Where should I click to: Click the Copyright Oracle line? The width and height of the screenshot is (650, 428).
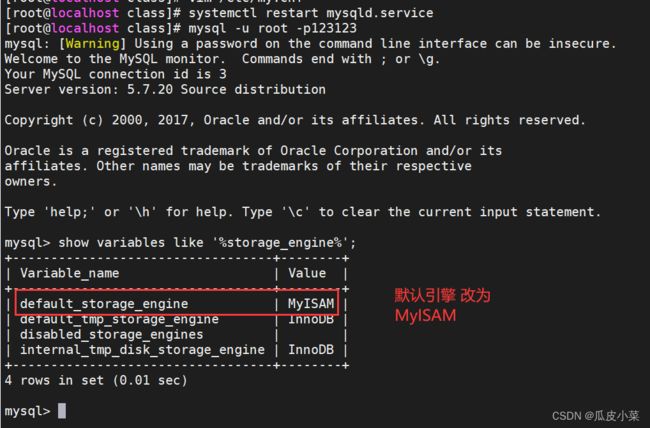click(x=295, y=120)
